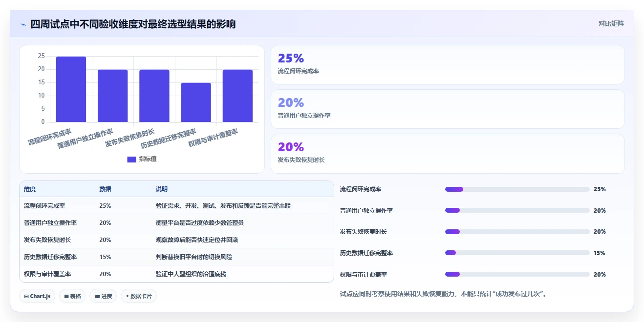Click description 判断替换旧平台时的切换风险
Image resolution: width=644 pixels, height=322 pixels.
coord(194,257)
